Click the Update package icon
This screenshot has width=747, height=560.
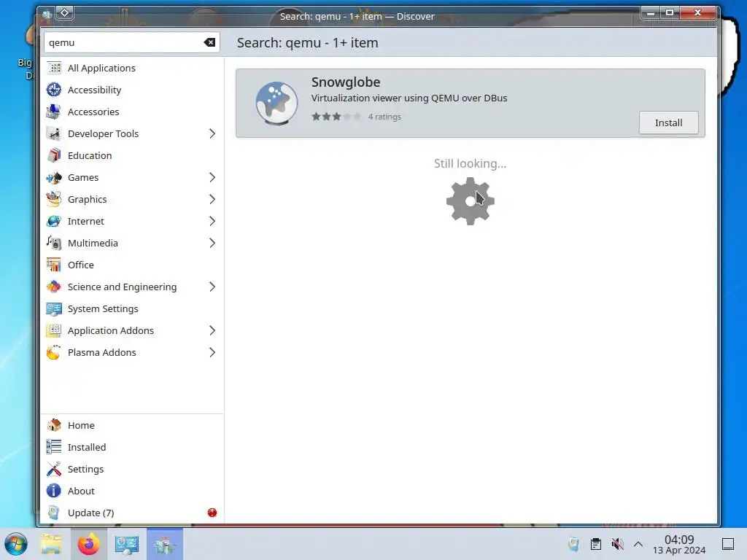(x=54, y=513)
